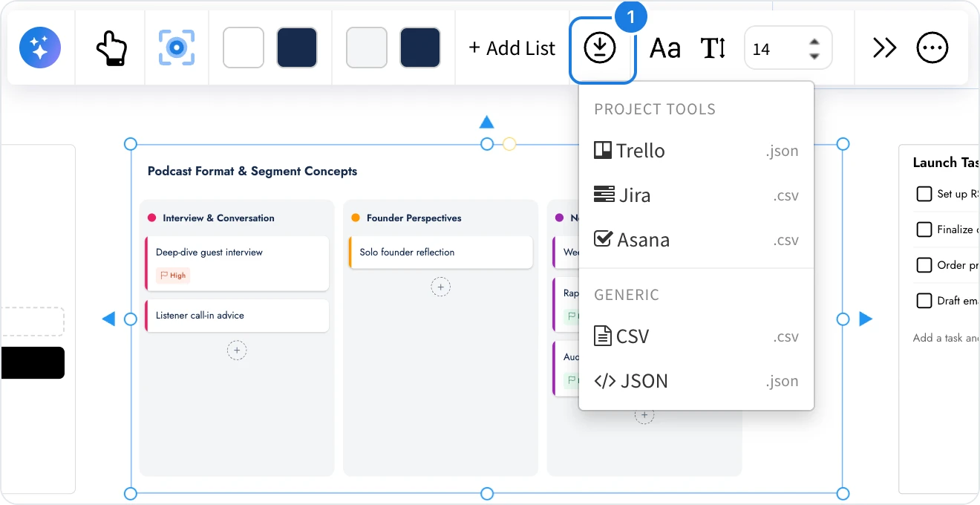Image resolution: width=980 pixels, height=505 pixels.
Task: Increase font size with up arrow
Action: click(x=814, y=42)
